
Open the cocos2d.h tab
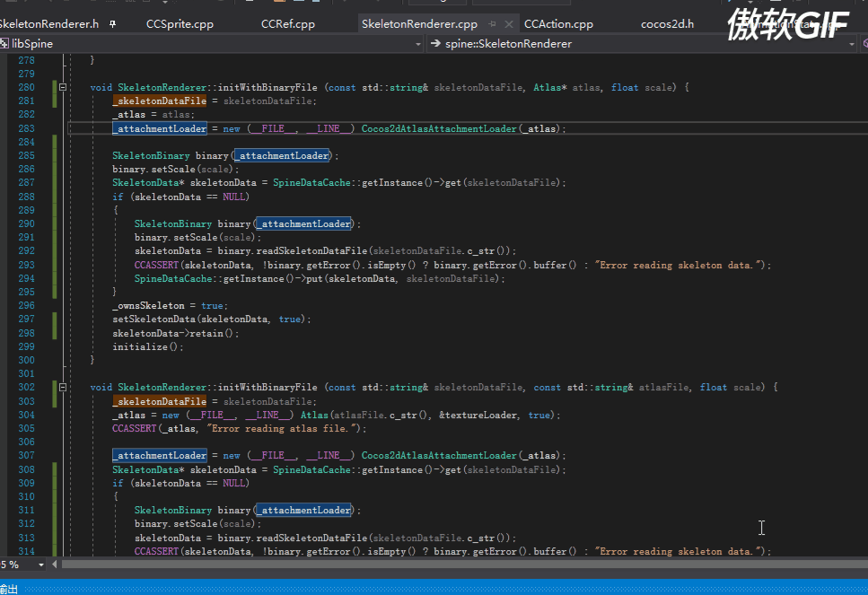coord(667,24)
